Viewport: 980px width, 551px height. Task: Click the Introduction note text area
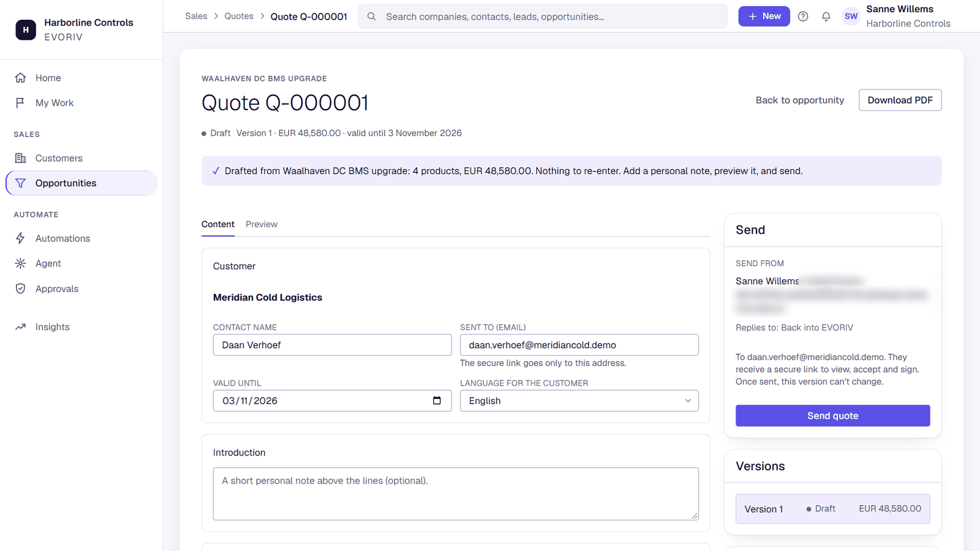456,494
